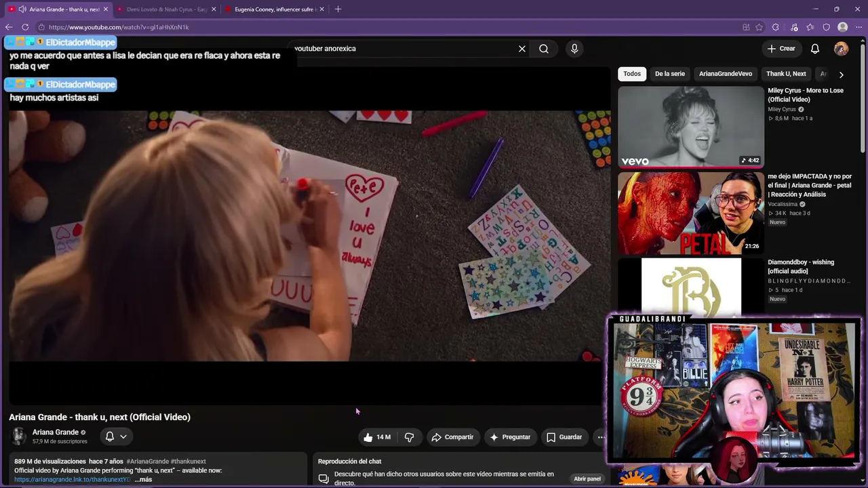Click the 'Compartir' share button

point(452,437)
